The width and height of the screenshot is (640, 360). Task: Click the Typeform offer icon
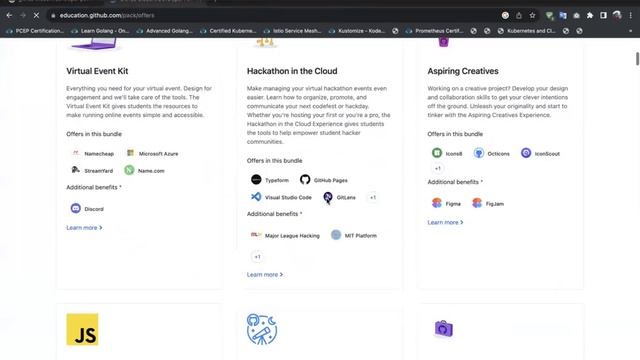click(256, 180)
